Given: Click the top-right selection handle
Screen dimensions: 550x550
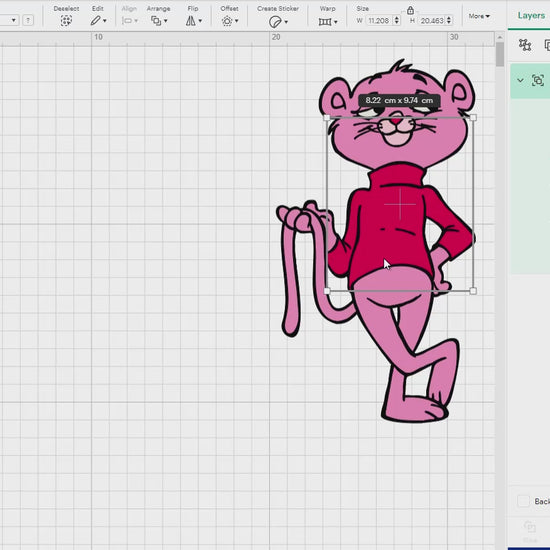Looking at the screenshot, I should point(473,118).
